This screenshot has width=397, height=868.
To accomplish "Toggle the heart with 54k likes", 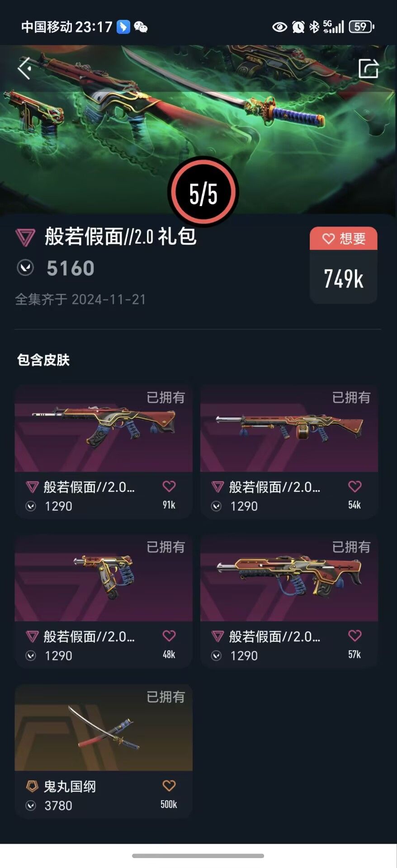I will coord(355,486).
